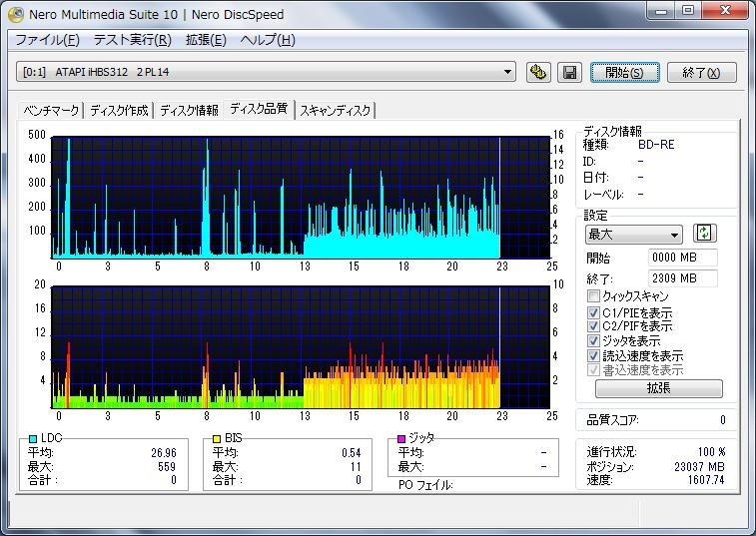This screenshot has width=756, height=536.
Task: Click the 終了(X) exit button
Action: [x=701, y=73]
